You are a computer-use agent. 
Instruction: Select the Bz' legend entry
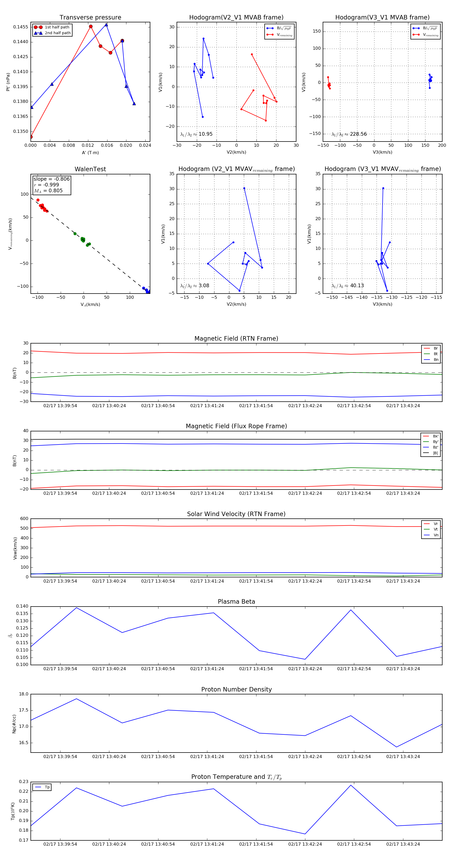click(x=431, y=447)
